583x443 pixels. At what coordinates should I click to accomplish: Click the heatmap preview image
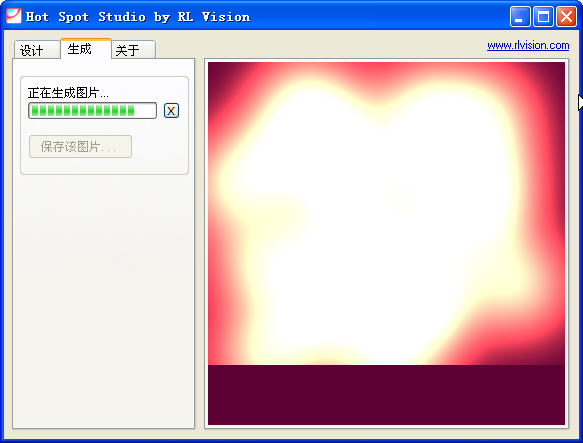click(x=386, y=243)
